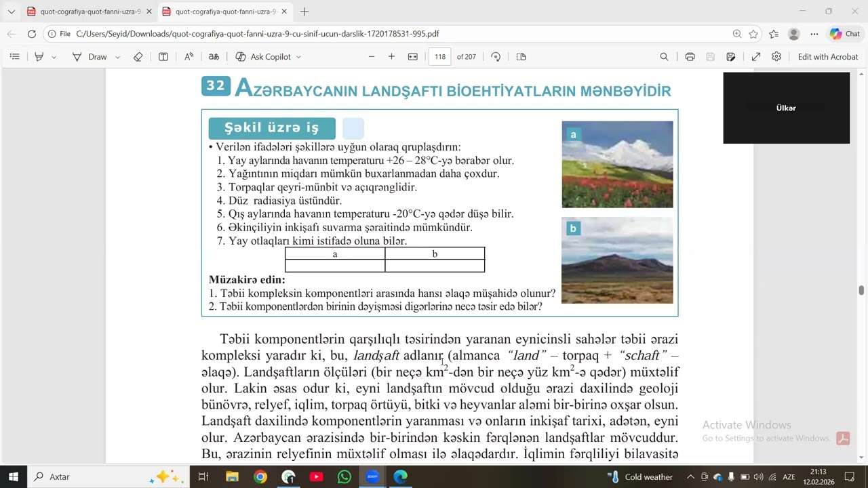868x488 pixels.
Task: Zoom in the PDF page
Action: [391, 57]
